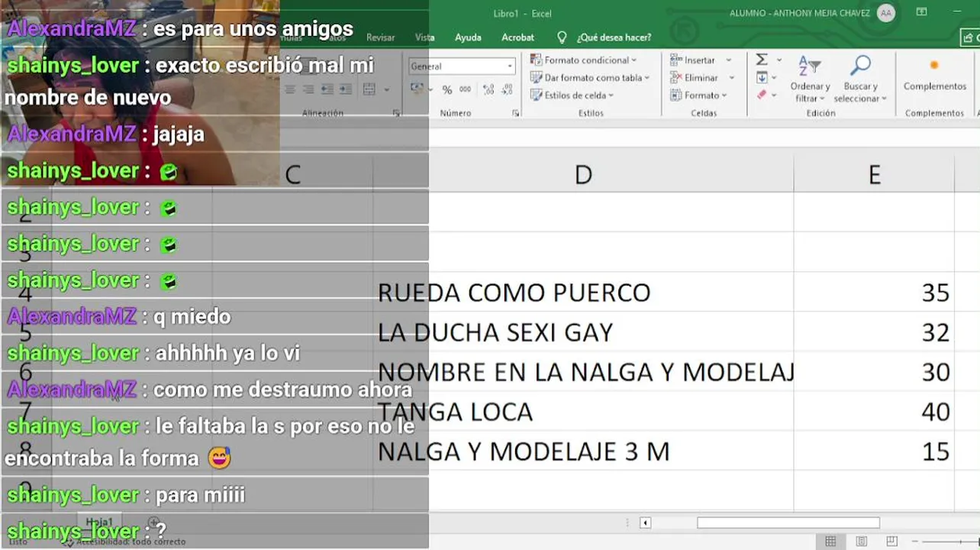Open Buscar y seleccionar menu
The height and width of the screenshot is (550, 980).
click(860, 79)
